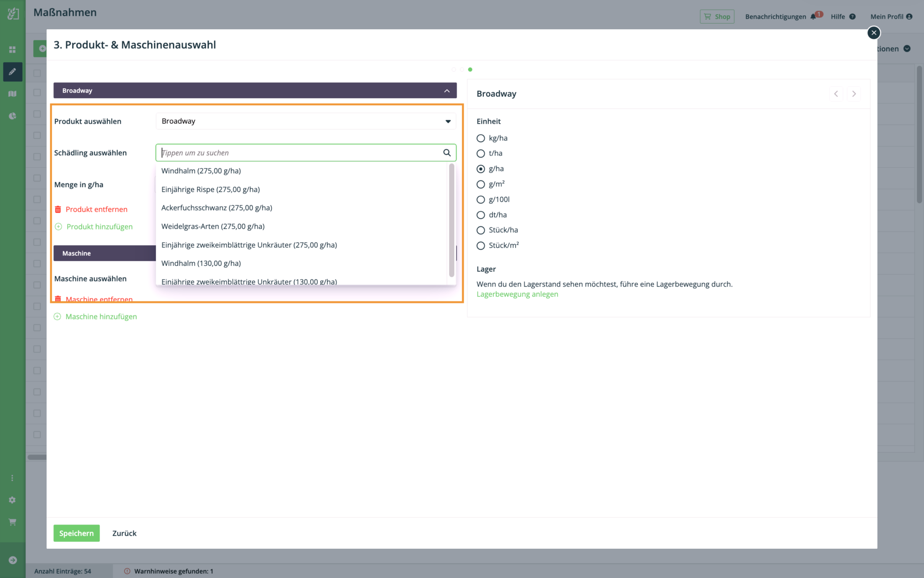Open the dashboard grid icon in sidebar
This screenshot has height=578, width=924.
pos(13,50)
